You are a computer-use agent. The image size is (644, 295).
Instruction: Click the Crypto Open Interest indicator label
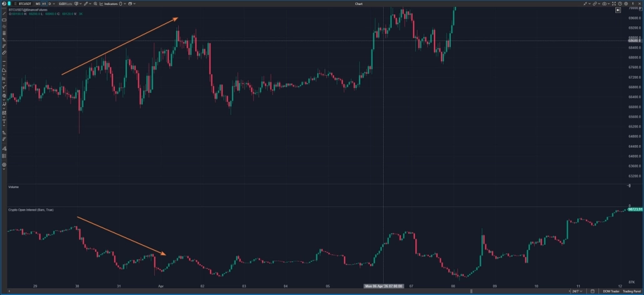click(31, 209)
